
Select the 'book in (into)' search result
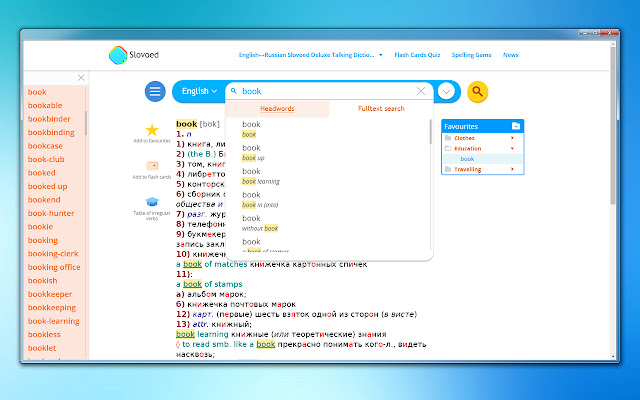pyautogui.click(x=327, y=200)
